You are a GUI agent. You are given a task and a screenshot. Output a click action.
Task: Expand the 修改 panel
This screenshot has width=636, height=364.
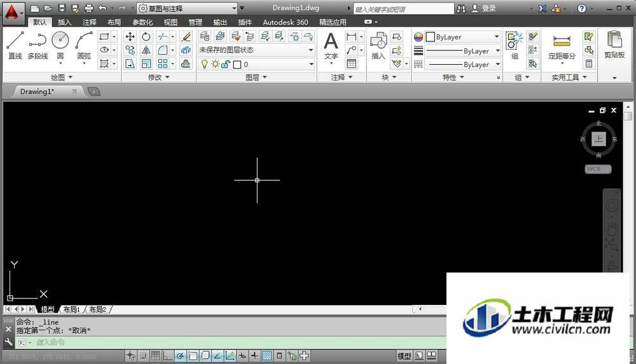[158, 77]
